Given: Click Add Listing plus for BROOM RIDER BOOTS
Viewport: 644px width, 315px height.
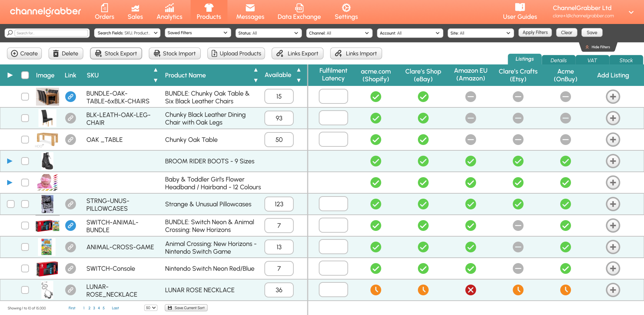Looking at the screenshot, I should 613,161.
